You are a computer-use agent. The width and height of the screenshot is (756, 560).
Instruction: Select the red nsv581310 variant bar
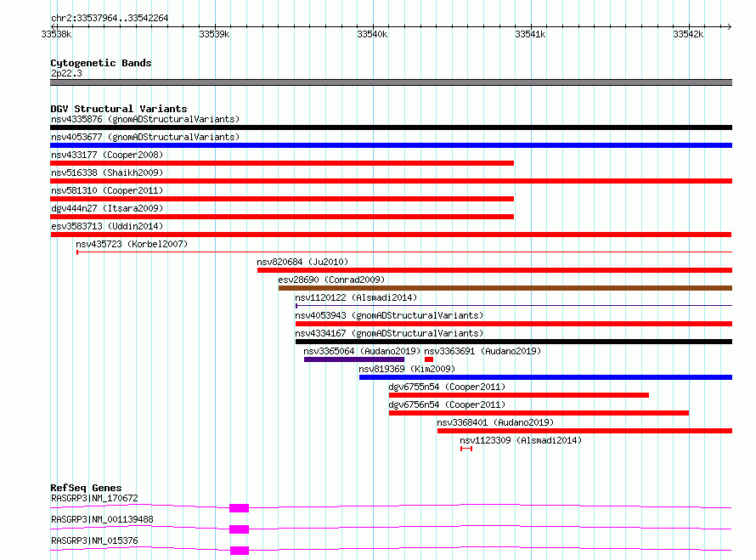(282, 199)
